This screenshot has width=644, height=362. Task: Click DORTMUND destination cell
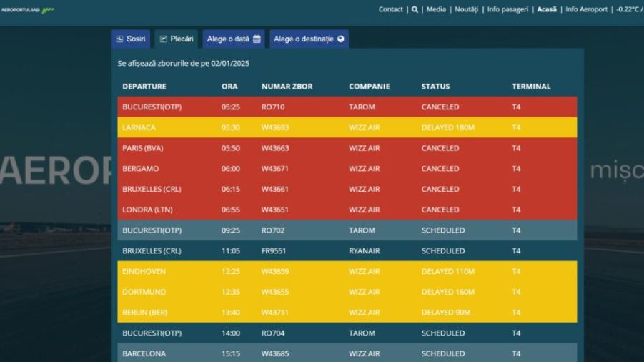pyautogui.click(x=144, y=292)
